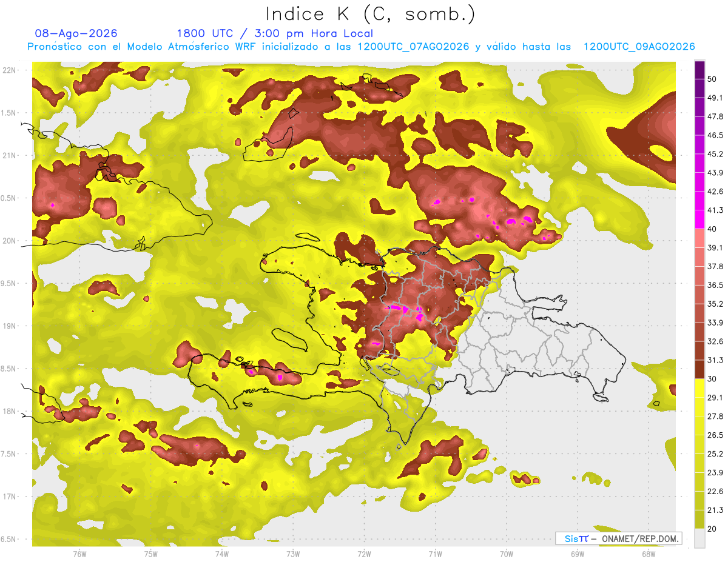Click the '22N' latitude axis label

[10, 70]
